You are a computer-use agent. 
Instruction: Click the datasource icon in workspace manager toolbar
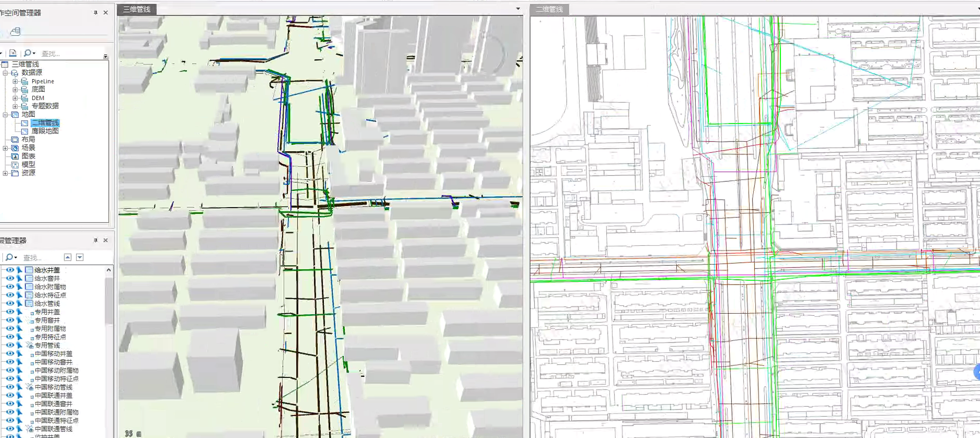point(15,31)
